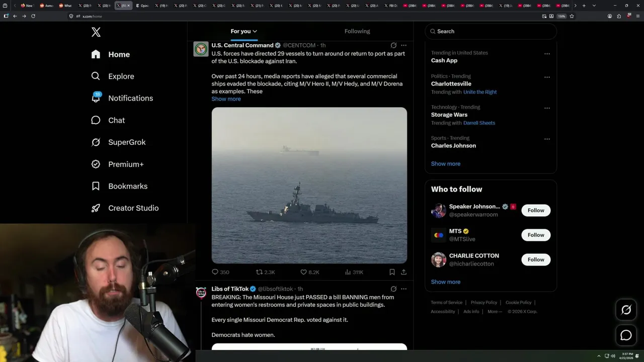Viewport: 644px width, 362px height.
Task: Open the Privacy Policy link
Action: 484,303
